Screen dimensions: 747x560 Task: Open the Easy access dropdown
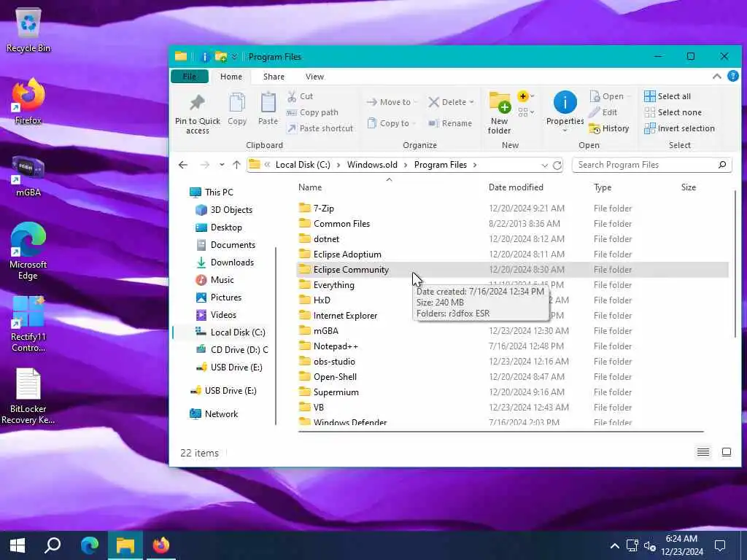click(526, 112)
